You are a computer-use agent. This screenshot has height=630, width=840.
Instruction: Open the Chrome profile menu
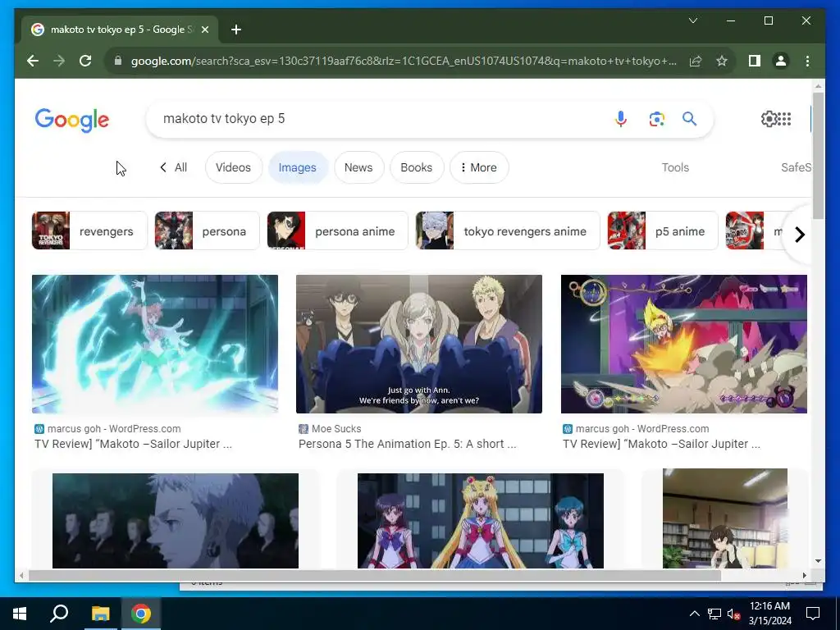pyautogui.click(x=781, y=61)
